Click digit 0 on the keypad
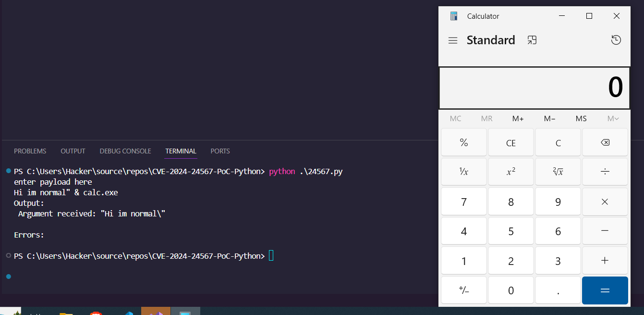The width and height of the screenshot is (644, 315). tap(511, 290)
